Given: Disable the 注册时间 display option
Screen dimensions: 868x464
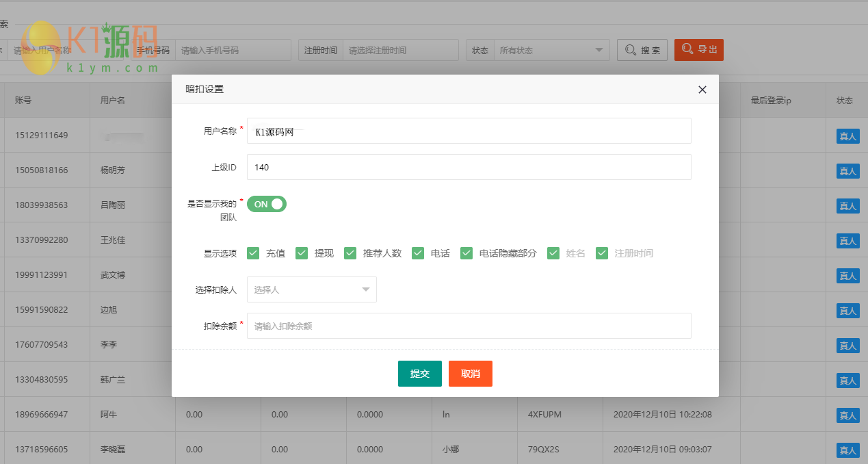Looking at the screenshot, I should [x=602, y=253].
